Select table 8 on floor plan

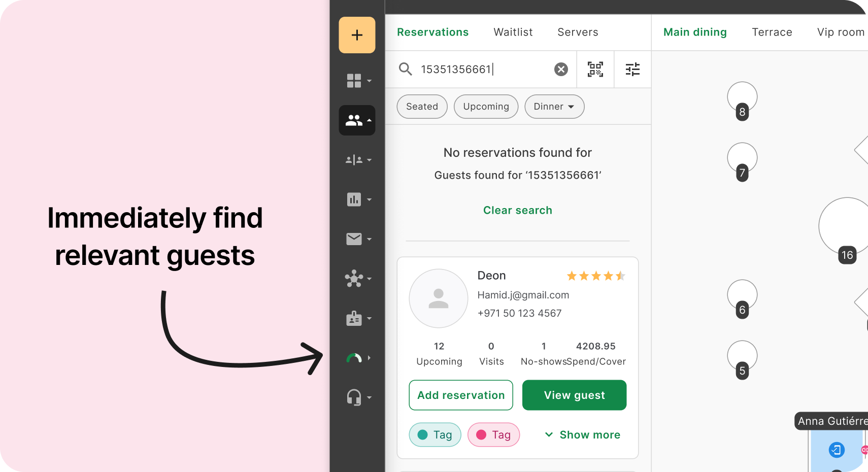(x=742, y=97)
